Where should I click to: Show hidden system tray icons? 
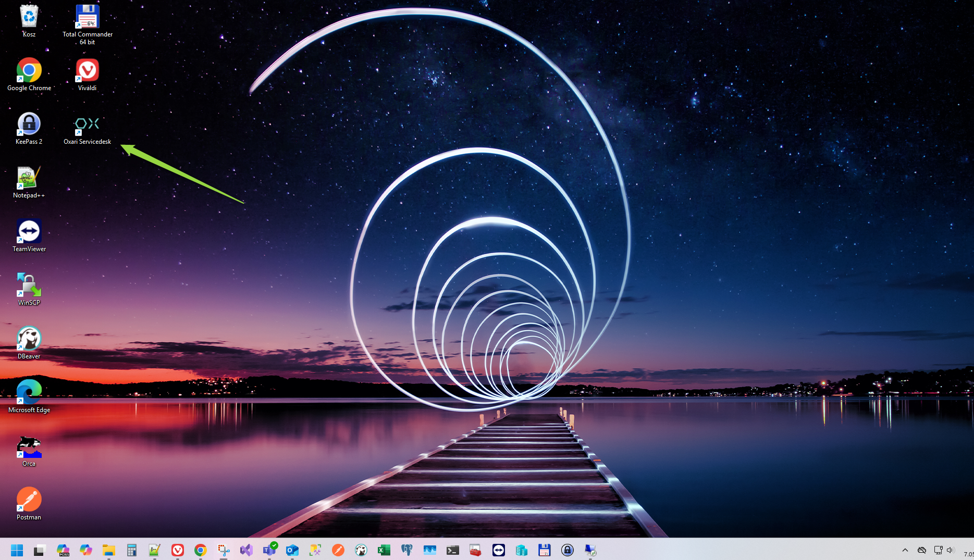tap(905, 550)
